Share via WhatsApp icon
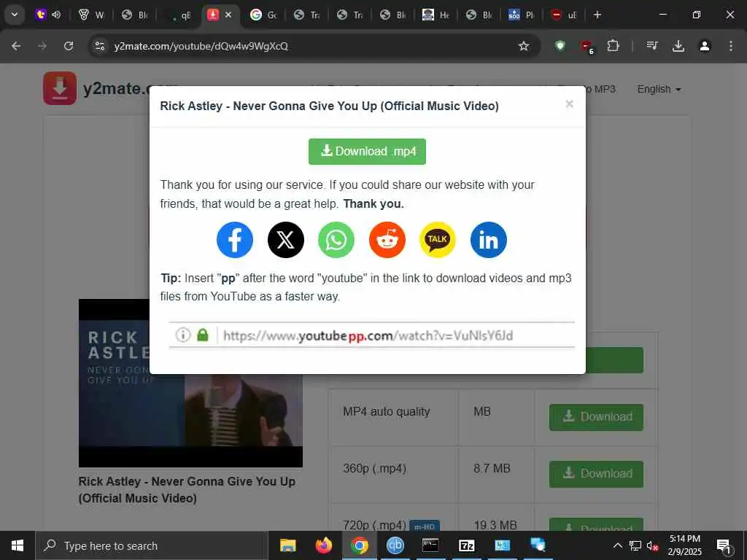Image resolution: width=747 pixels, height=560 pixels. click(336, 239)
